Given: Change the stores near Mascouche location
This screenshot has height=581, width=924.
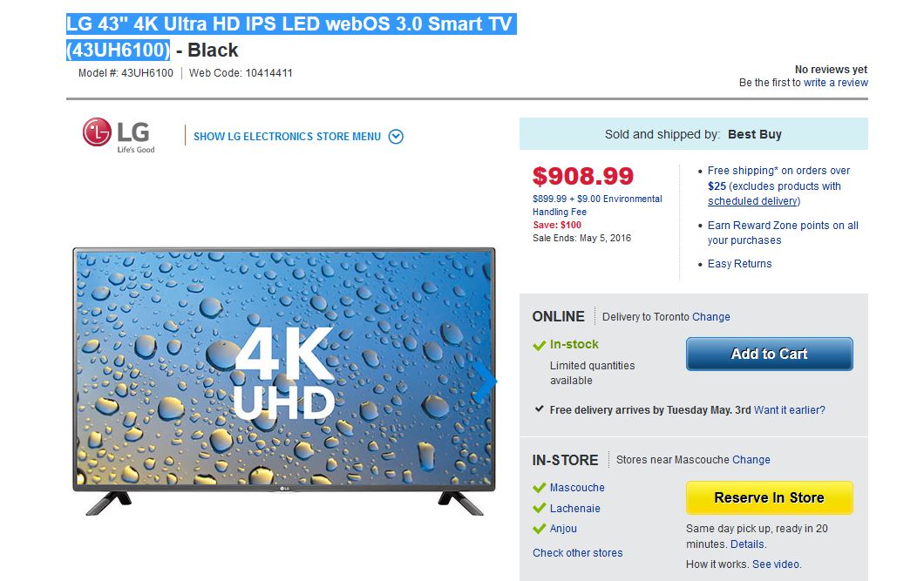Looking at the screenshot, I should (751, 460).
